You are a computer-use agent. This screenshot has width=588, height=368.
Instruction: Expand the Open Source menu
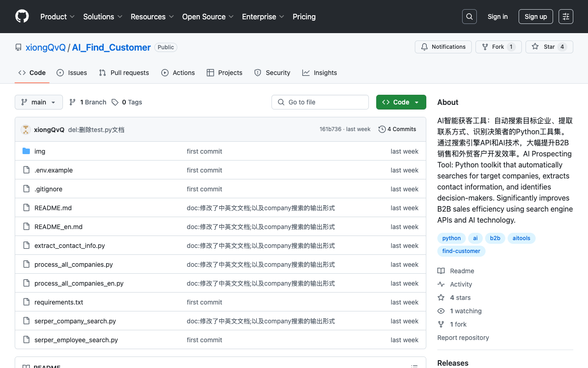pyautogui.click(x=208, y=17)
